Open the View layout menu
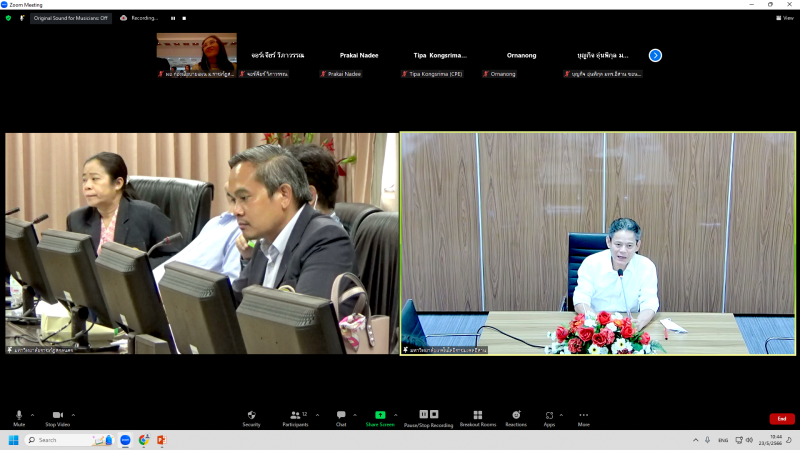 [786, 18]
